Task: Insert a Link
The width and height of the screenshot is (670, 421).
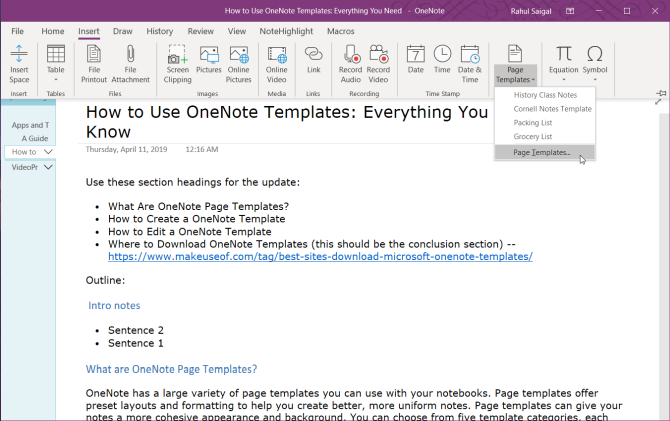Action: pyautogui.click(x=314, y=60)
